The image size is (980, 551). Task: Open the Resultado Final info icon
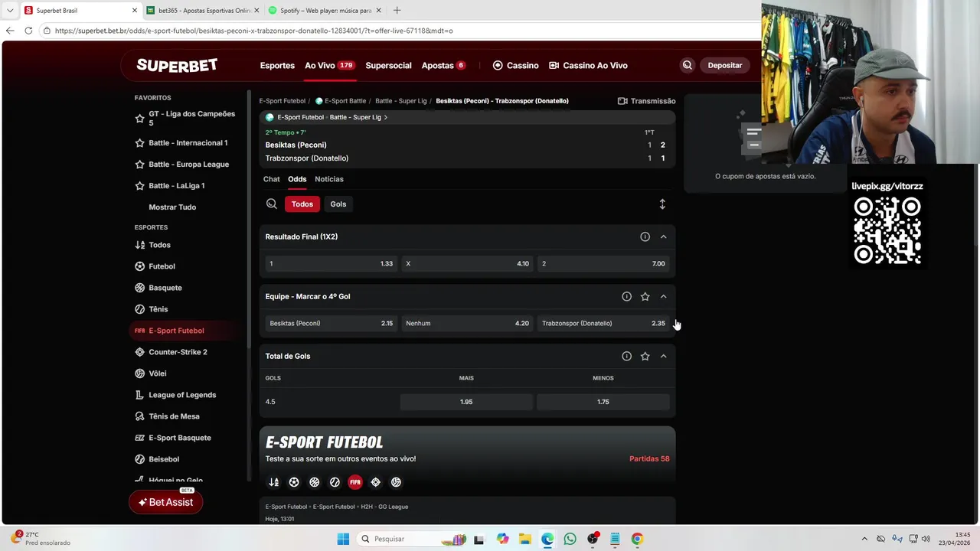(645, 236)
